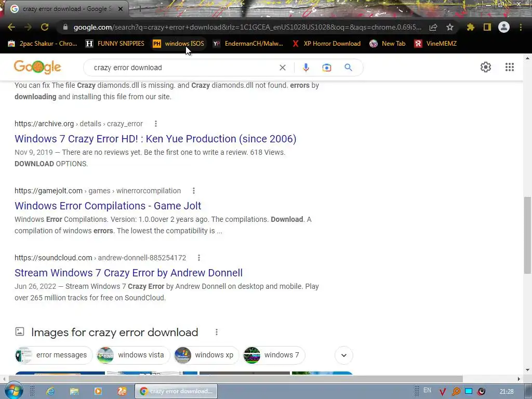
Task: Open the New Tab bookmark
Action: click(387, 44)
